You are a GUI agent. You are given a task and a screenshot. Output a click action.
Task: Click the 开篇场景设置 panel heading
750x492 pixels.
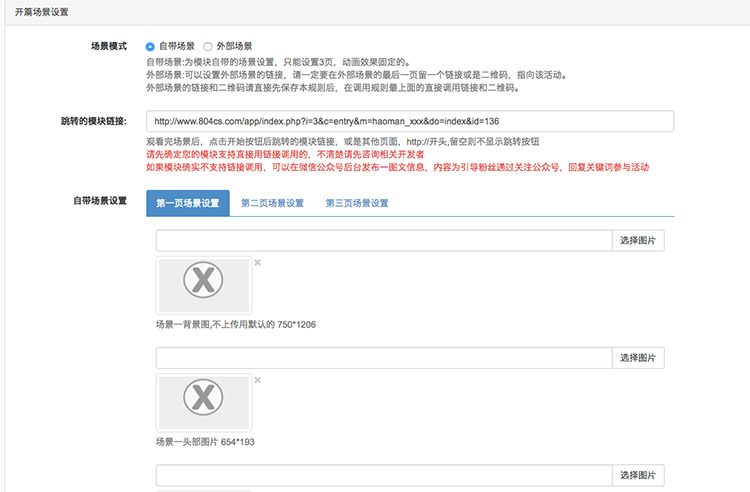42,12
